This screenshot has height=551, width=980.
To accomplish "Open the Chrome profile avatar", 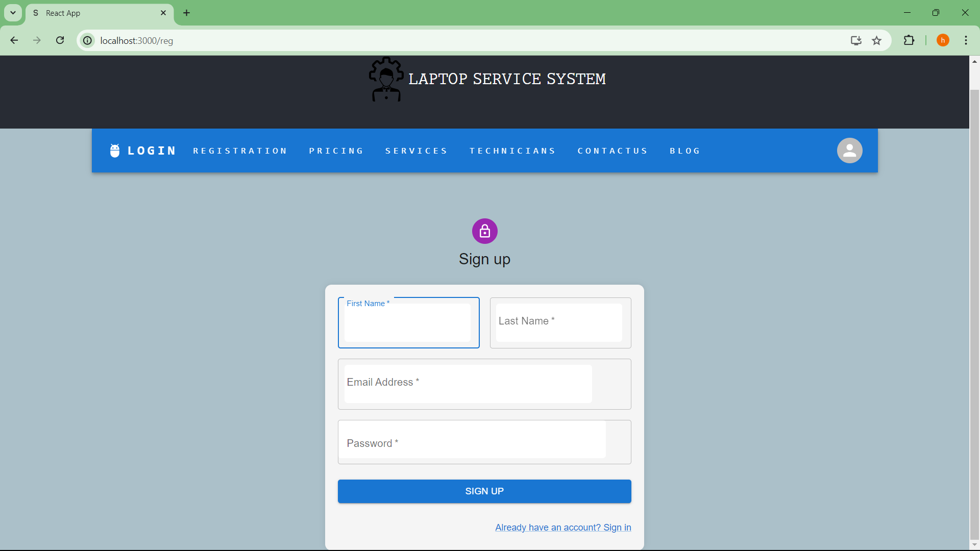I will 943,40.
